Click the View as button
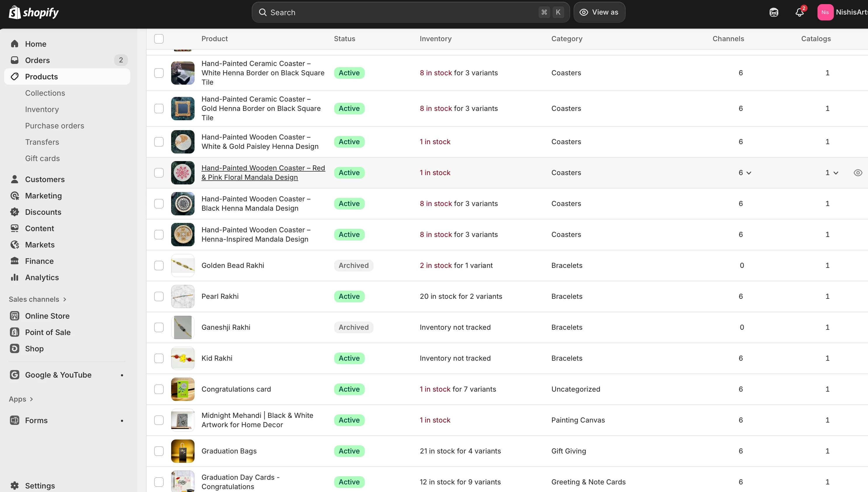Screen dimensions: 868x492 pyautogui.click(x=599, y=13)
